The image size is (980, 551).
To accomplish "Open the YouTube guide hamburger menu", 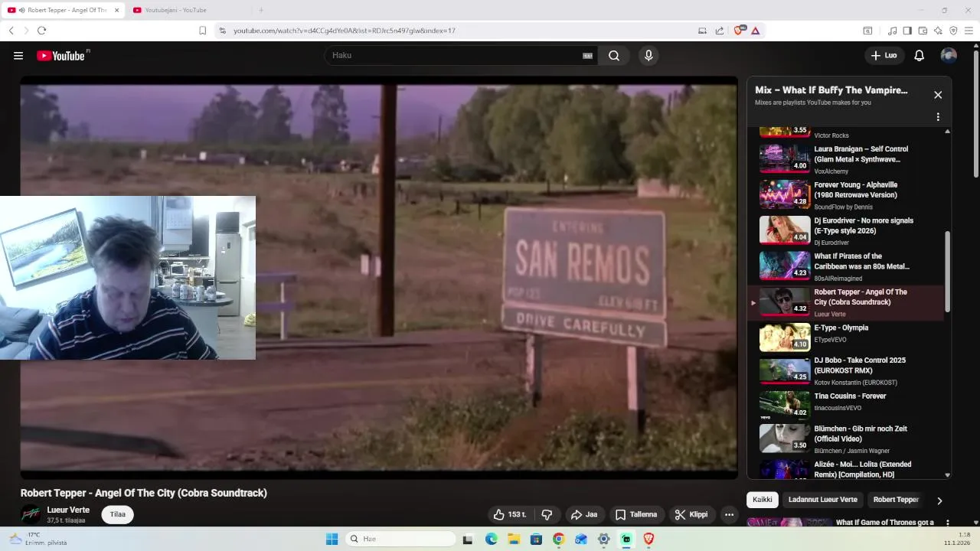I will click(x=18, y=56).
